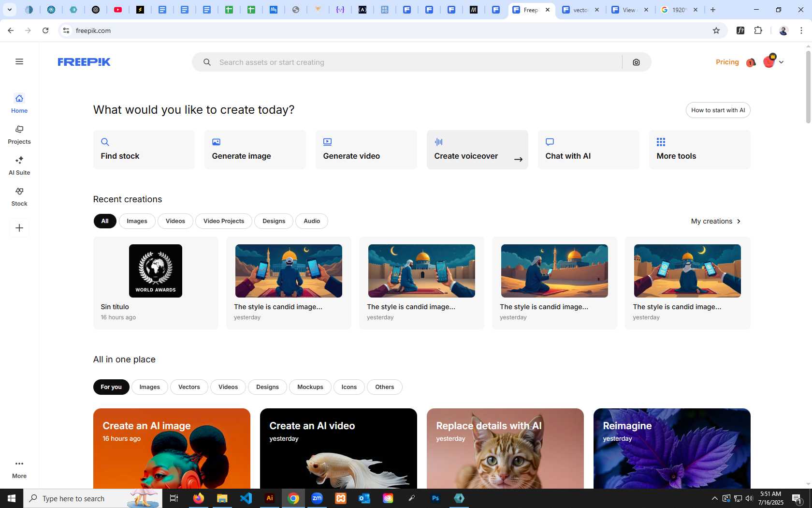The width and height of the screenshot is (812, 508).
Task: Filter recent creations by Video Projects
Action: coord(224,221)
